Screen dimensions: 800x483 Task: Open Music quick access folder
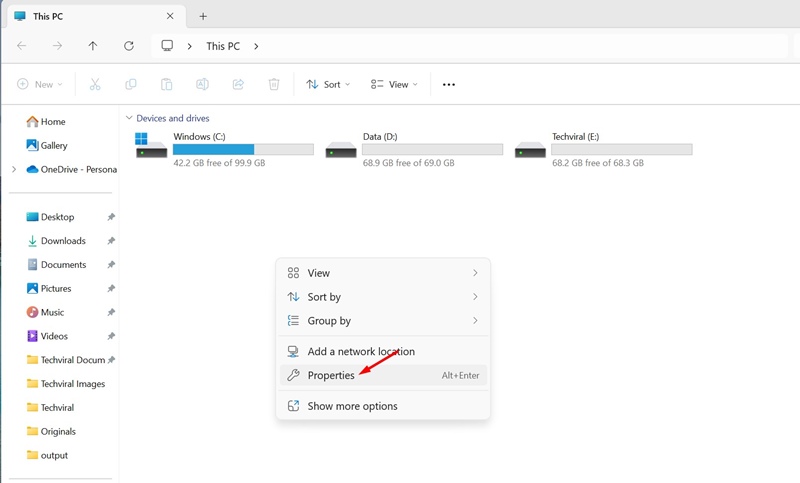(45, 312)
